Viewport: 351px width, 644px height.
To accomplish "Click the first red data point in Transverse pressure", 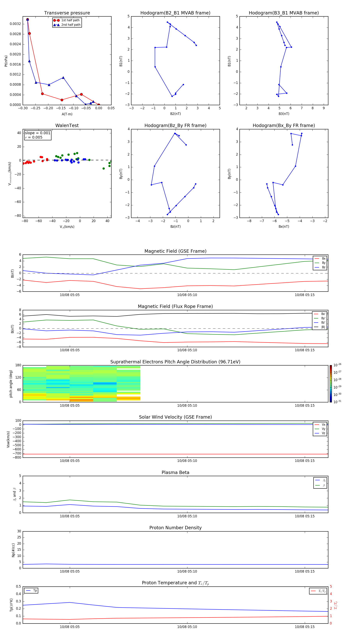I will (27, 20).
